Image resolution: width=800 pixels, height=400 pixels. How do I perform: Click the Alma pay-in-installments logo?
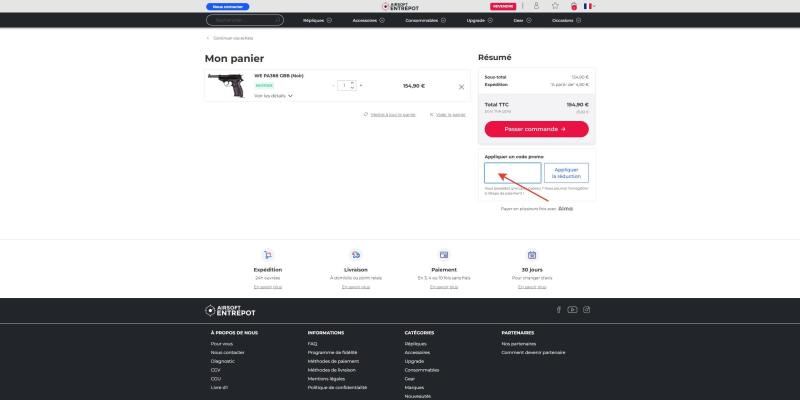tap(565, 209)
